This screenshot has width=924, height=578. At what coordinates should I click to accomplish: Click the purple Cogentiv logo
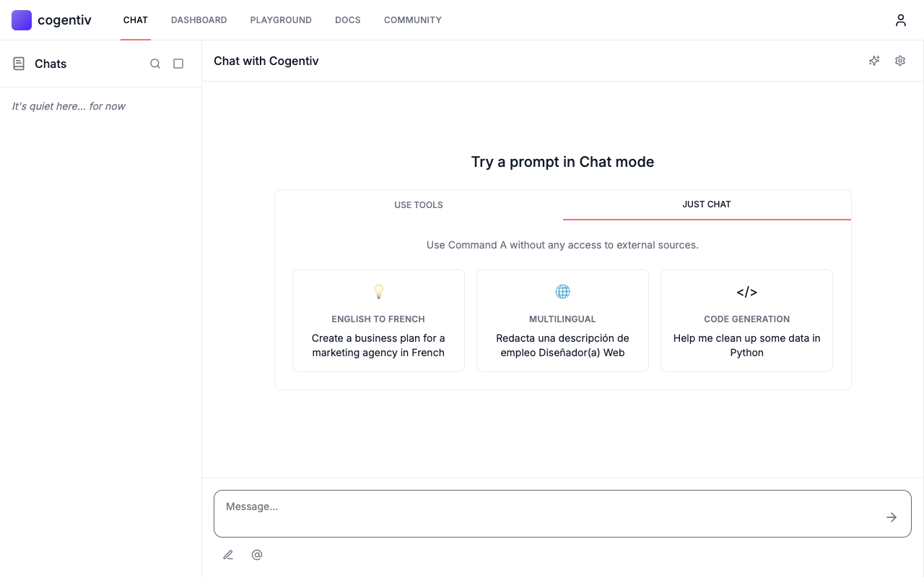(21, 20)
